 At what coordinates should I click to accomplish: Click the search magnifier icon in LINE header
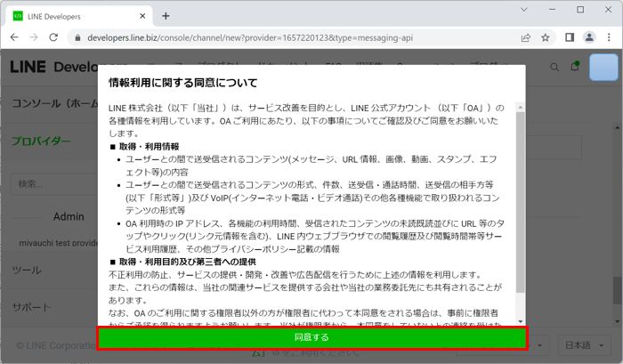pos(554,67)
